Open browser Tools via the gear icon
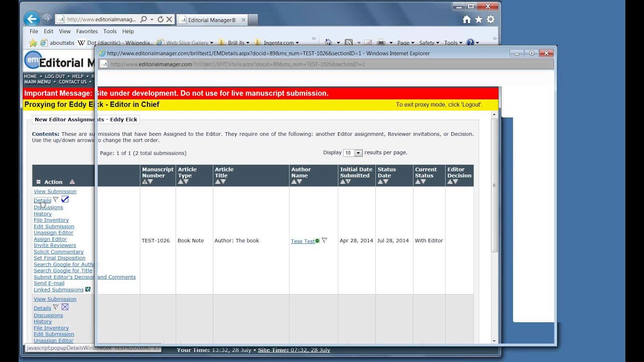Viewport: 644px width, 362px height. 491,19
